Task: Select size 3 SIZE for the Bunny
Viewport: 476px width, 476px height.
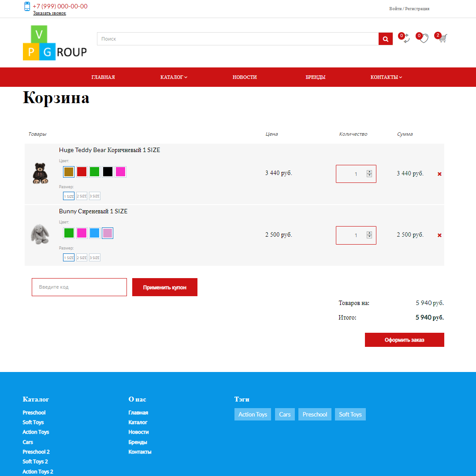Action: (94, 257)
